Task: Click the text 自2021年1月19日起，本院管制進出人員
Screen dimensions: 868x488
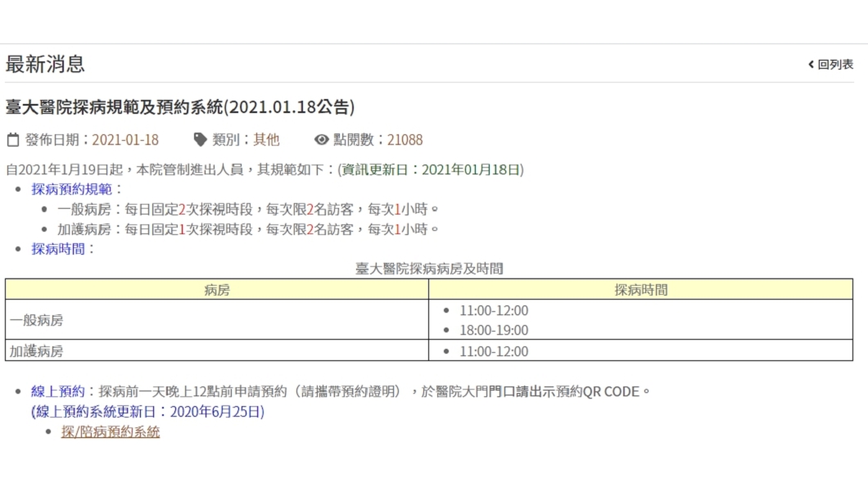Action: coord(124,169)
